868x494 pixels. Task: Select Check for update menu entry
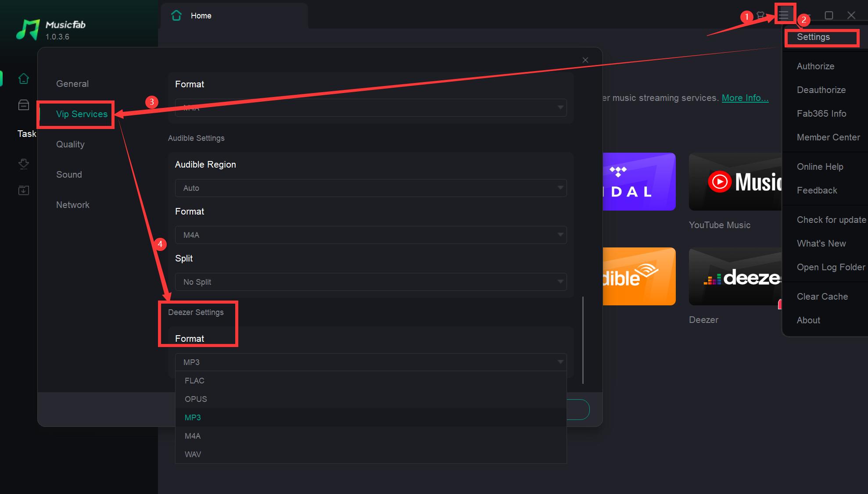[x=831, y=220]
